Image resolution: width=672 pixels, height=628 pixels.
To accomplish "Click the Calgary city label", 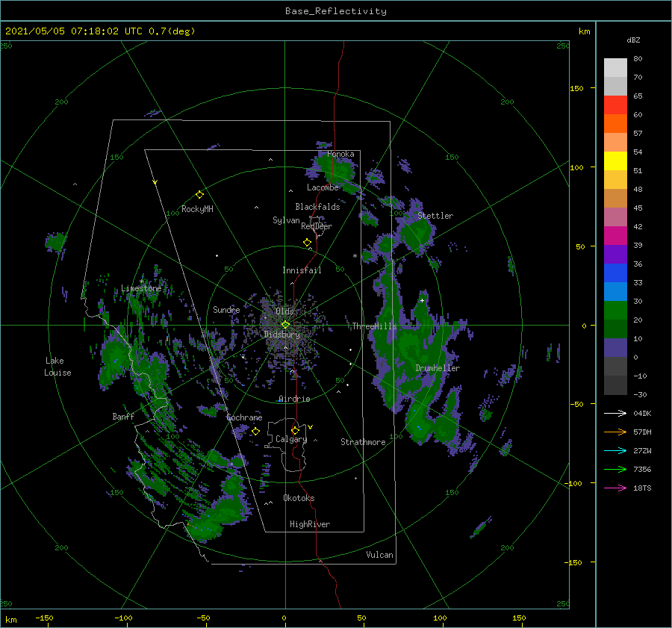I will [291, 439].
